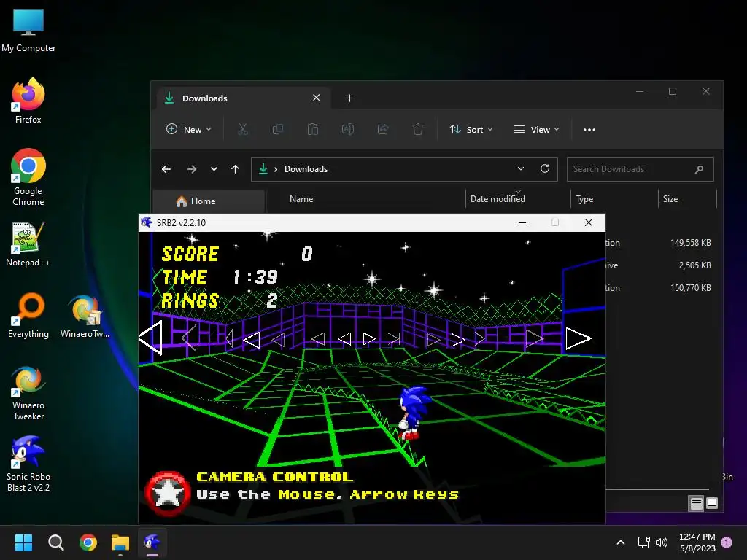Minimize the SRB2 game window
This screenshot has height=560, width=747.
522,222
